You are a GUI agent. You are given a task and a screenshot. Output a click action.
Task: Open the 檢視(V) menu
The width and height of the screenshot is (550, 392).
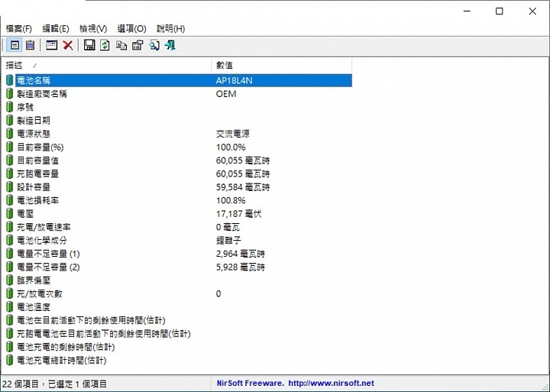pos(93,28)
